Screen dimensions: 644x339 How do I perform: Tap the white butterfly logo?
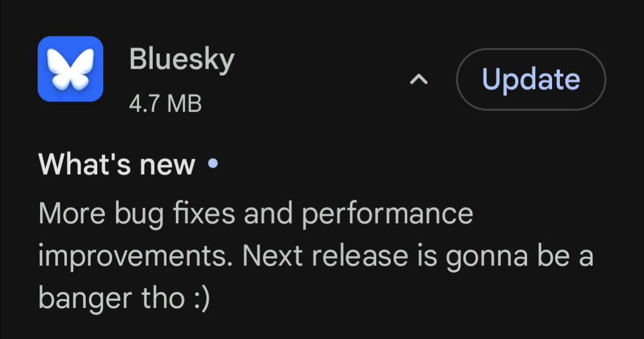click(x=70, y=67)
